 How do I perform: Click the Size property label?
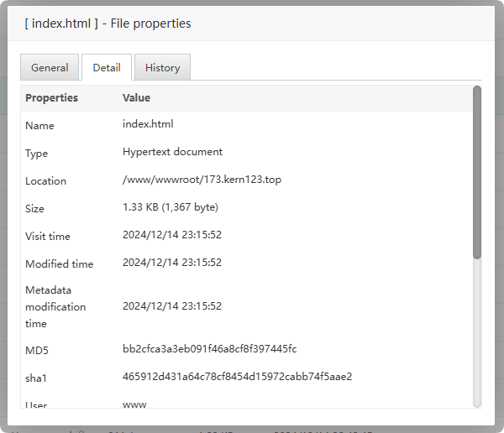[x=34, y=209]
